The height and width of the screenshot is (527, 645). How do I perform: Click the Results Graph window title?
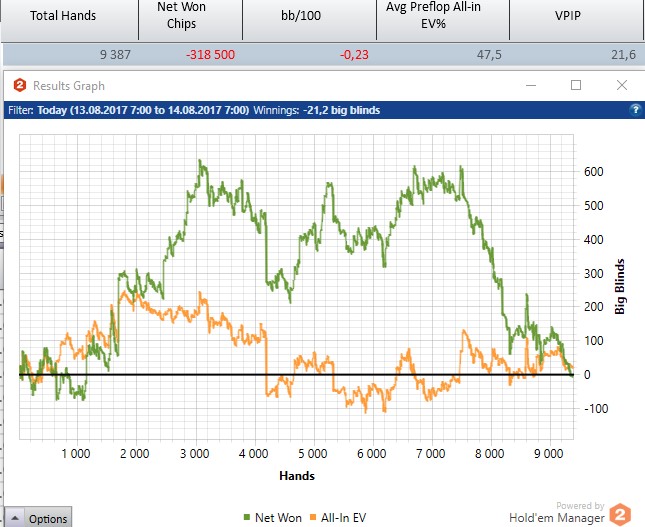[x=69, y=86]
